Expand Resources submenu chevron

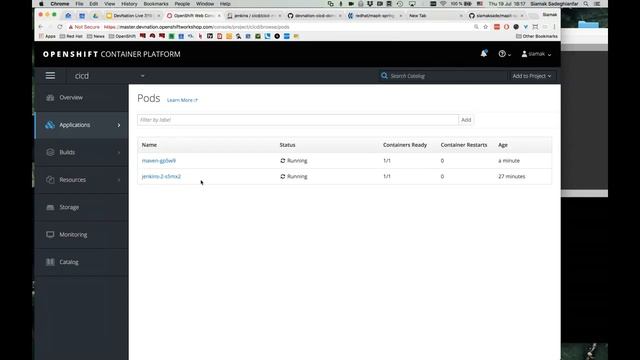click(119, 180)
